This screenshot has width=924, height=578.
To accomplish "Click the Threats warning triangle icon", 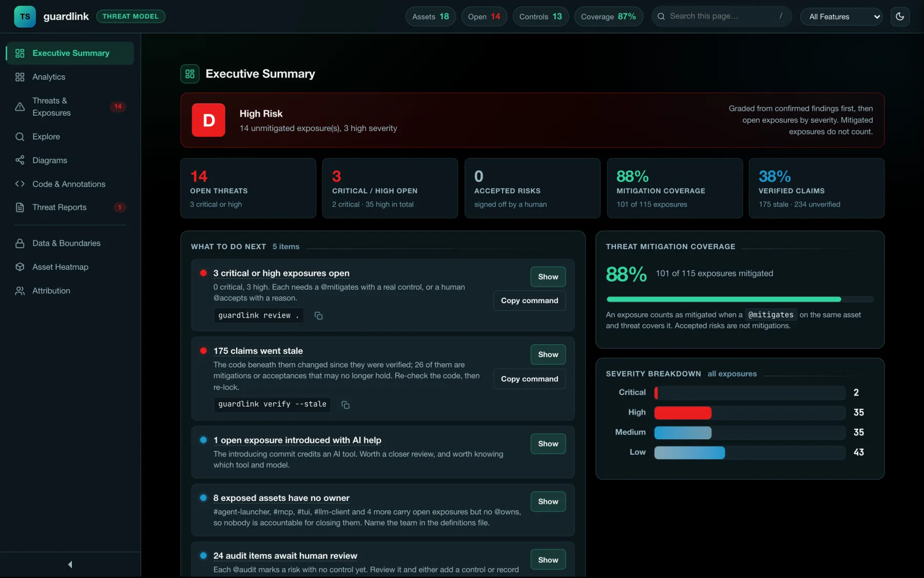I will point(20,107).
